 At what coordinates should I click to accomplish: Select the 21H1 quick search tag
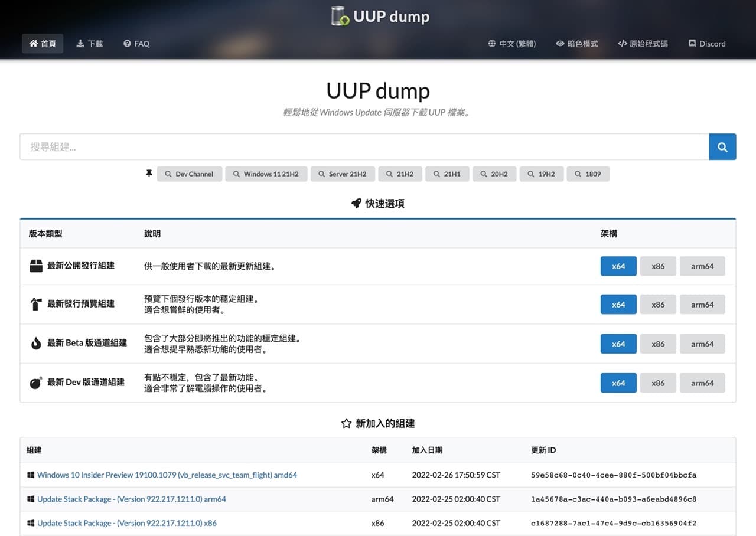447,174
